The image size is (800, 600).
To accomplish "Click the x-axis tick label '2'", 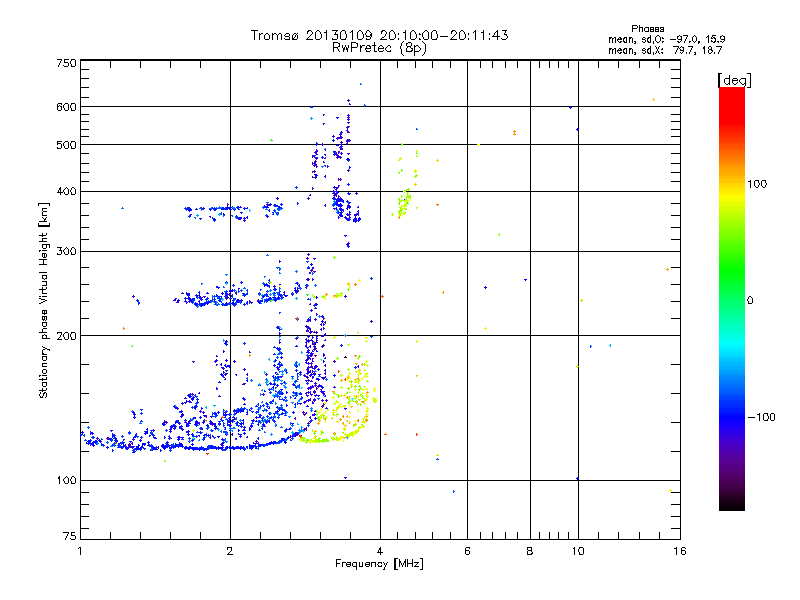I will (230, 551).
